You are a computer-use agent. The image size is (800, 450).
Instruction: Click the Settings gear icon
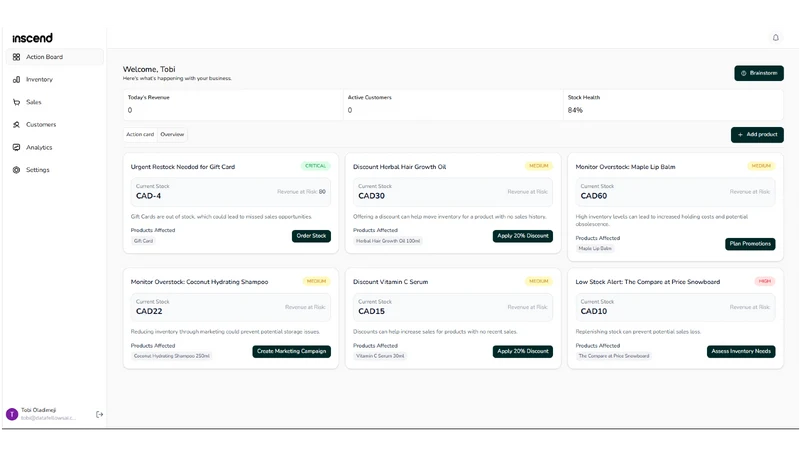coord(16,170)
